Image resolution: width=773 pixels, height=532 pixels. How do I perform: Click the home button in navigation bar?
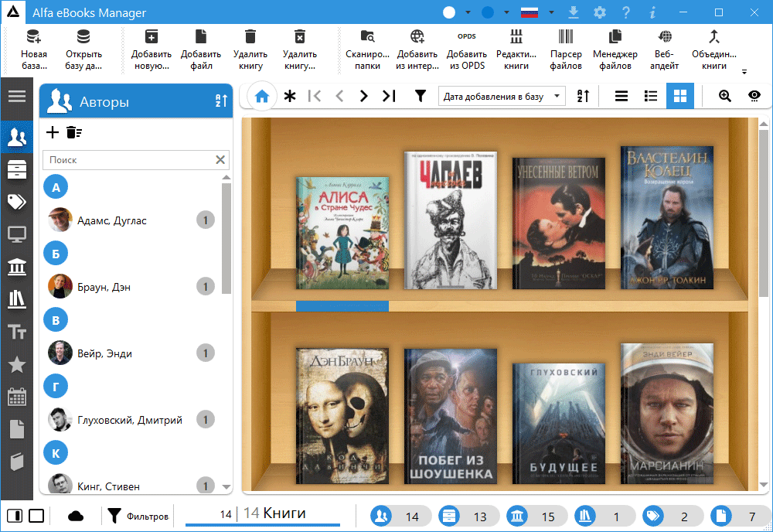(x=262, y=96)
